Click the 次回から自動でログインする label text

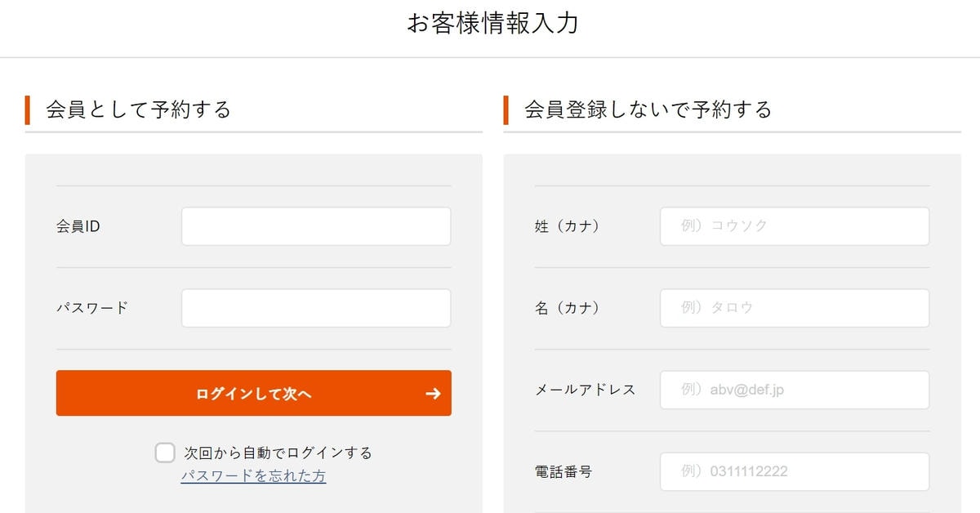tap(278, 453)
